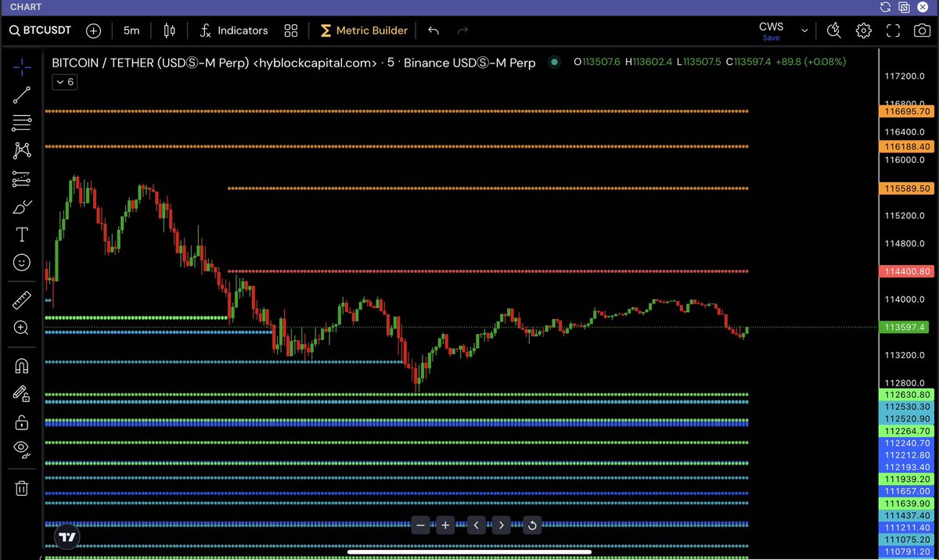
Task: Select the long position forecasting tool
Action: tap(22, 179)
